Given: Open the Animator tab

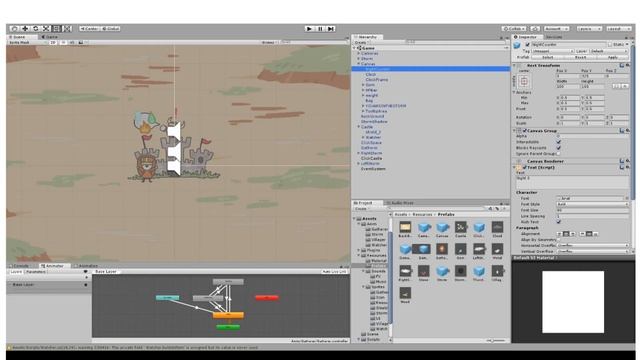Looking at the screenshot, I should (55, 266).
